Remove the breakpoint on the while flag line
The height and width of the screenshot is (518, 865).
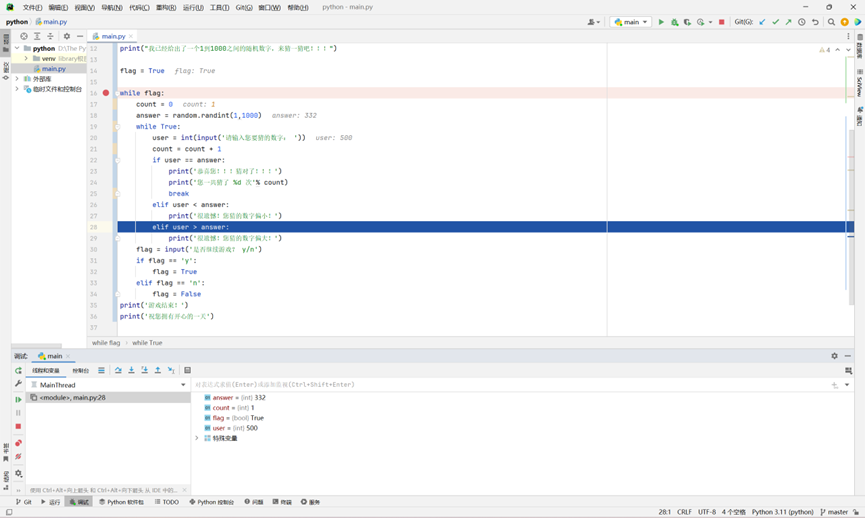pos(106,93)
